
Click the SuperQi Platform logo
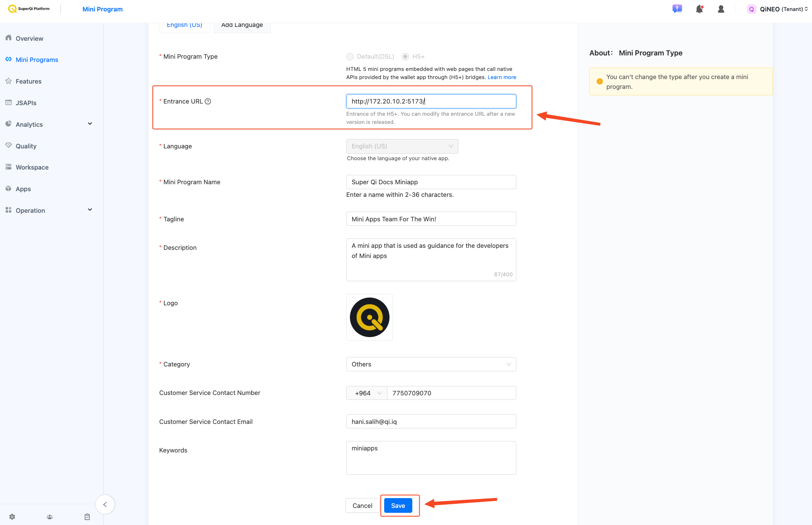[x=29, y=9]
